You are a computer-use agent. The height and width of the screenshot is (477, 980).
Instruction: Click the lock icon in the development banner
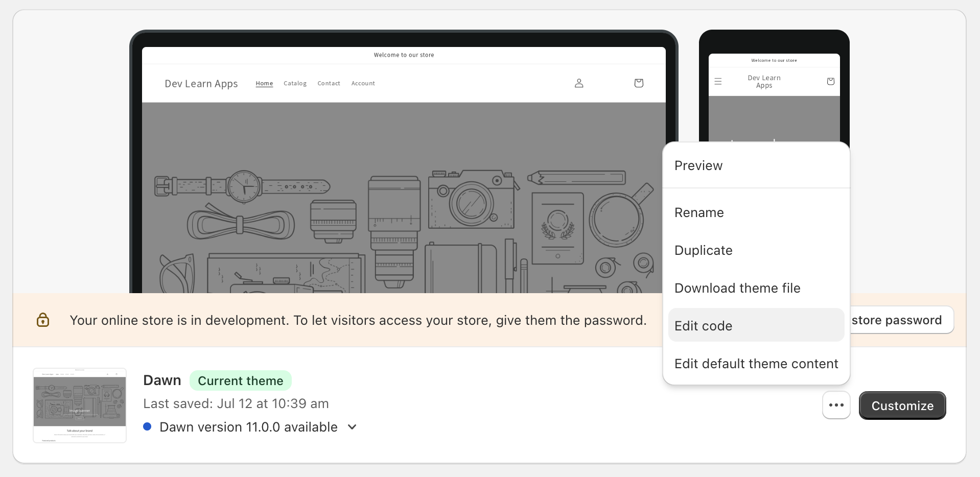[43, 320]
